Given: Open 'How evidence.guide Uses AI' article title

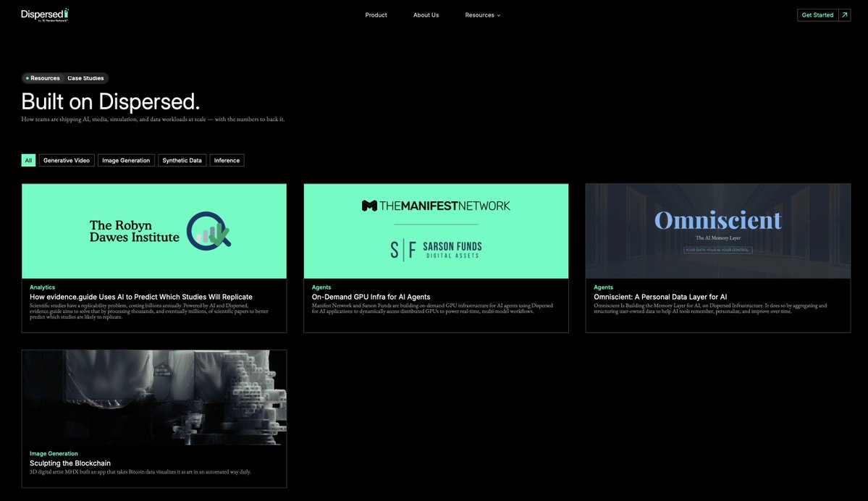Looking at the screenshot, I should click(141, 297).
